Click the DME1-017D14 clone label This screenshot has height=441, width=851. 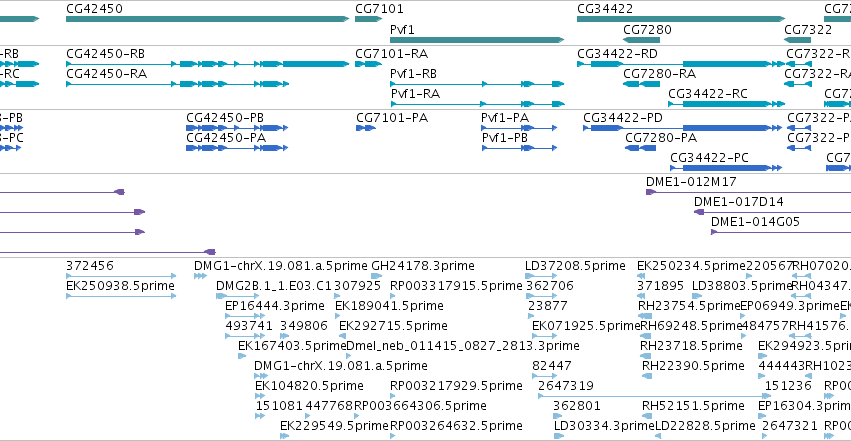739,202
